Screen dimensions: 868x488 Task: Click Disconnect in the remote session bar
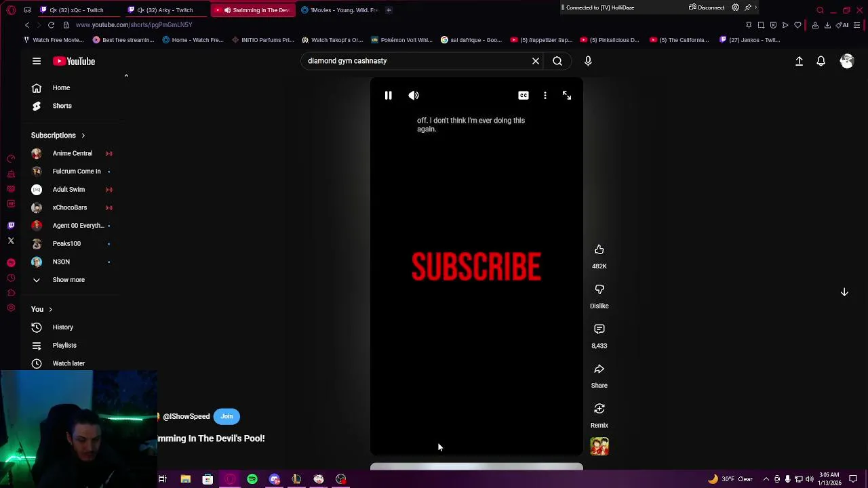click(707, 7)
